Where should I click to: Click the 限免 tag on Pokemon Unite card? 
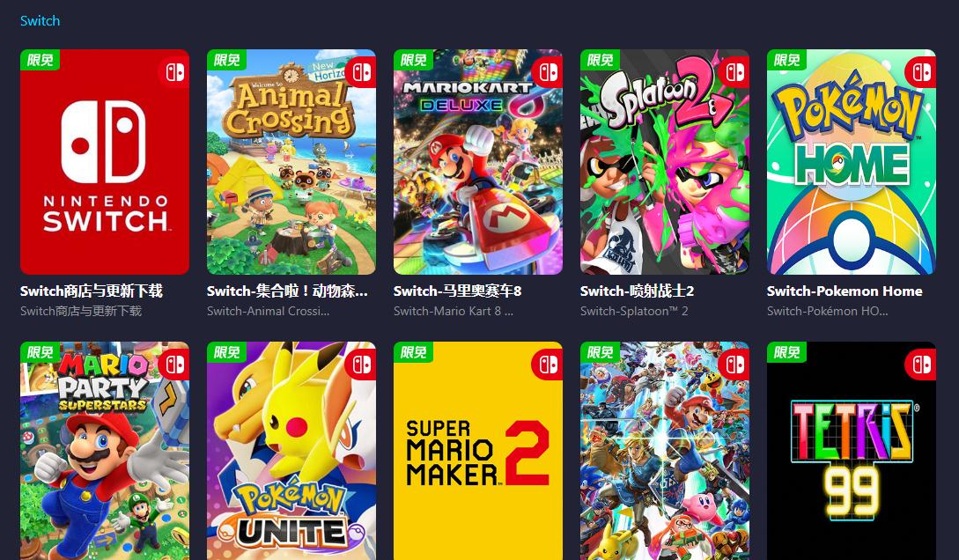226,352
